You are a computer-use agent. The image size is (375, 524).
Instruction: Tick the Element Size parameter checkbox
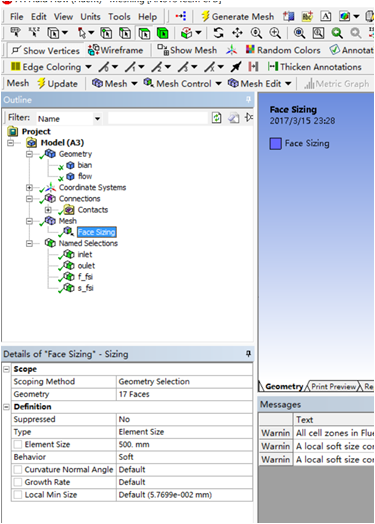click(18, 444)
